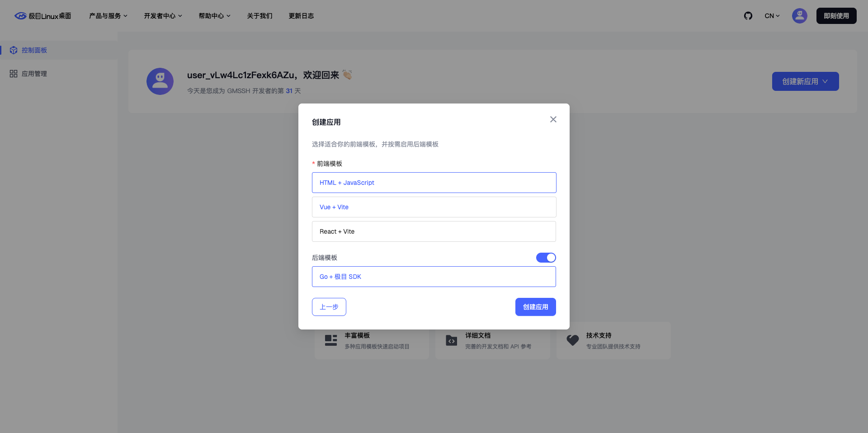The width and height of the screenshot is (868, 433).
Task: Click the 即刻使用 button
Action: [x=836, y=16]
